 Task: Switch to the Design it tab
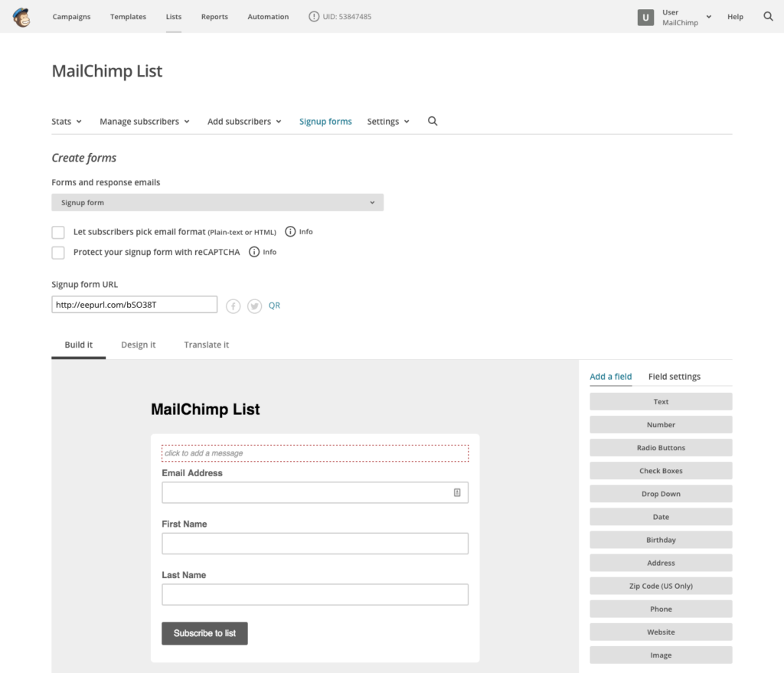(x=138, y=345)
